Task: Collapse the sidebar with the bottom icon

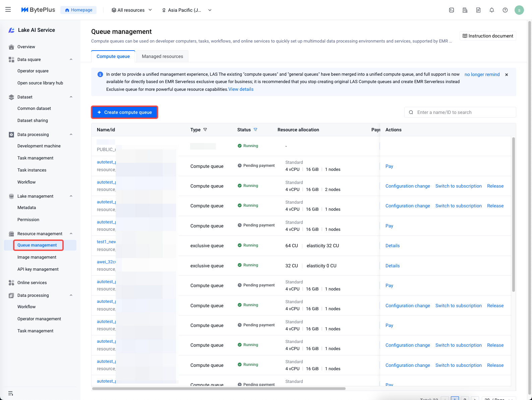Action: (10, 393)
